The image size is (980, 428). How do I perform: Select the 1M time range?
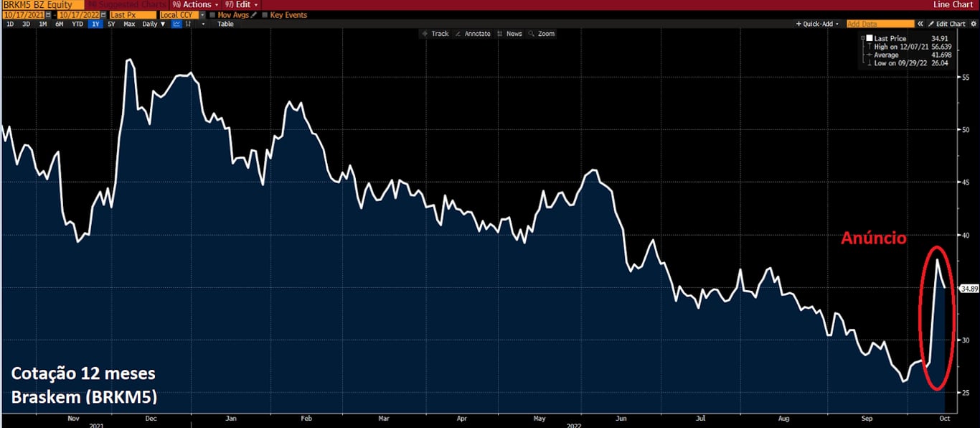point(43,24)
